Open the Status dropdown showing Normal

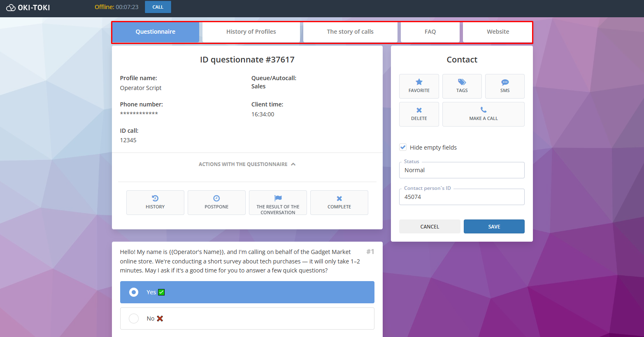coord(462,170)
